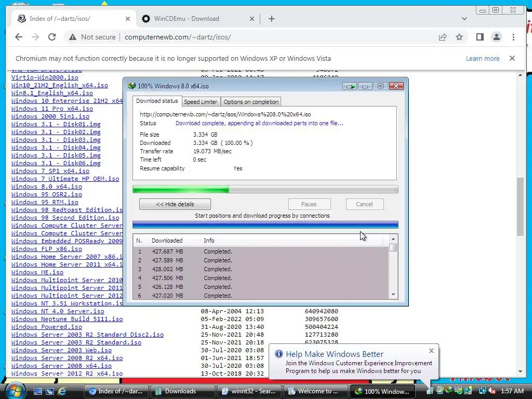Open Windows Powered.iso link
Screen dimensions: 532x399
click(46, 327)
